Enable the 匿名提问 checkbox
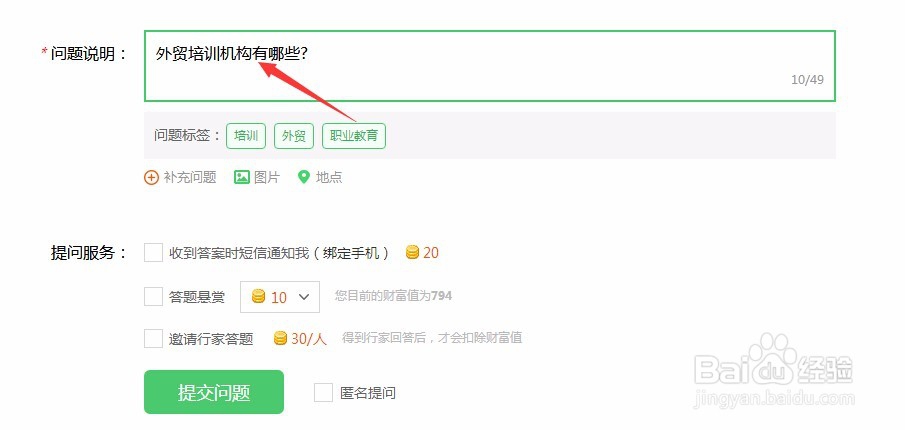Screen dimensions: 905x430 coord(323,392)
